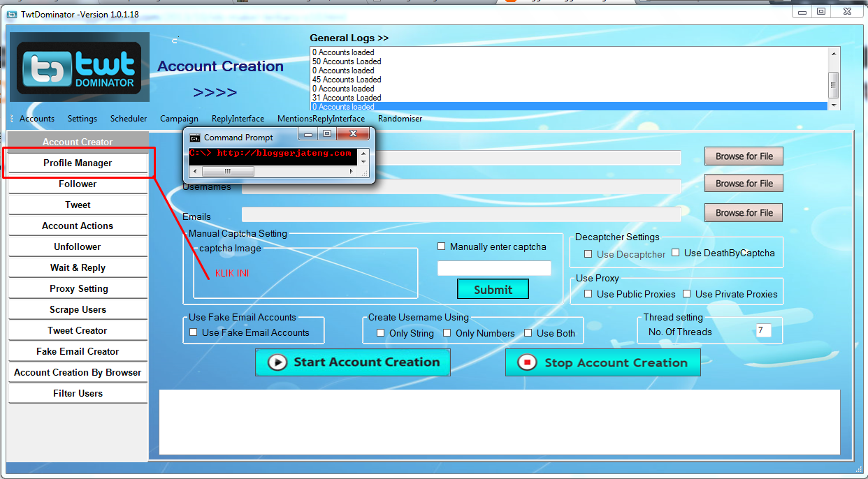
Task: Check Use DeathByCaptcha option
Action: click(x=675, y=253)
